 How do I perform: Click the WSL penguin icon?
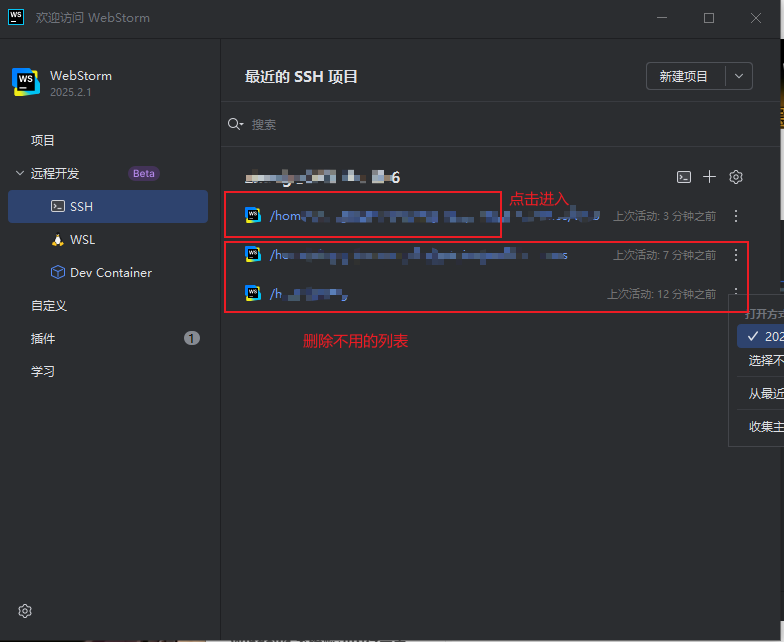coord(57,240)
